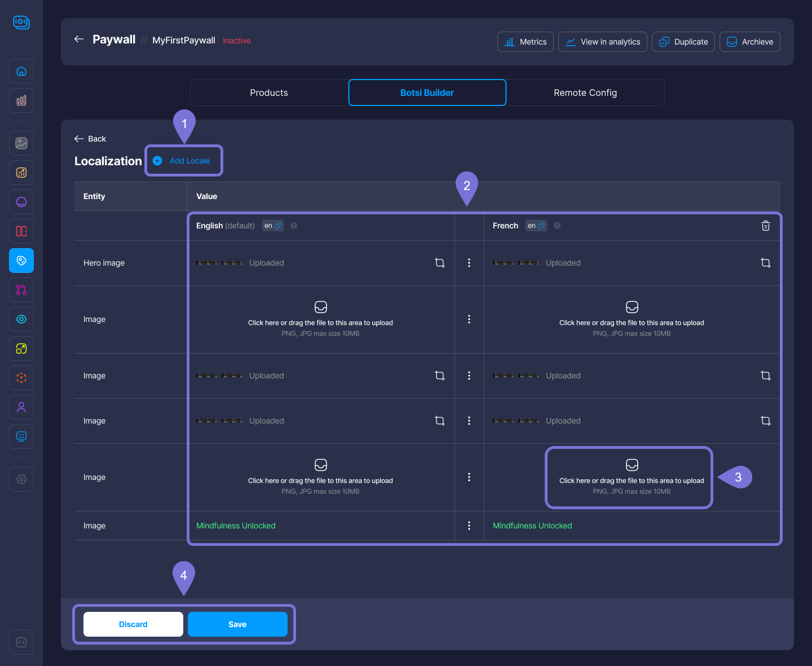Click crop icon in French Hero image row
Image resolution: width=812 pixels, height=666 pixels.
tap(765, 263)
